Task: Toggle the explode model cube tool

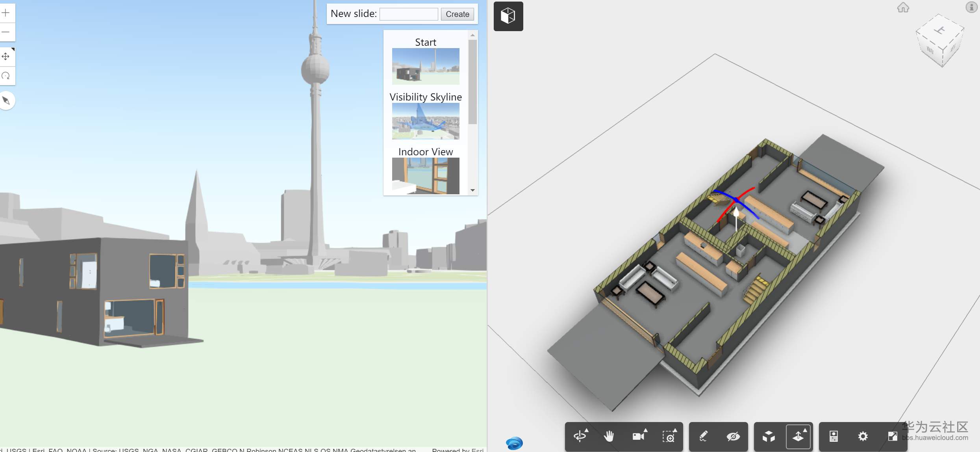Action: [x=769, y=436]
